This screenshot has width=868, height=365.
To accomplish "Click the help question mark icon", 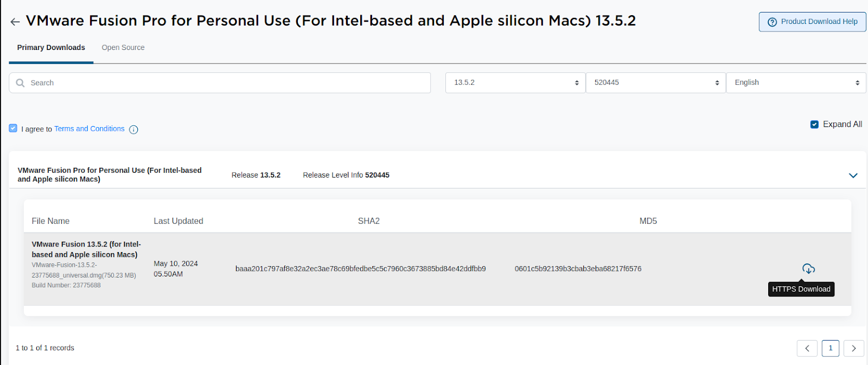I will point(772,22).
